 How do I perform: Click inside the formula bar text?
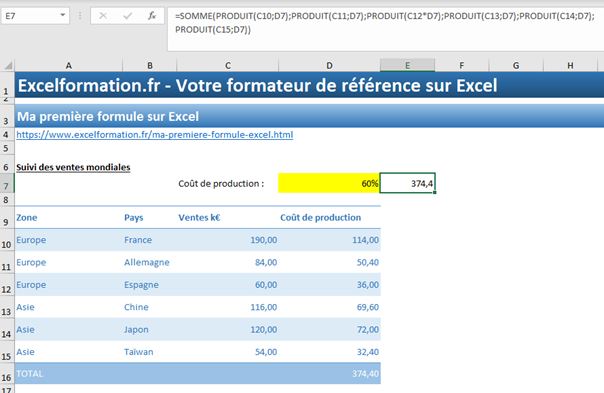pyautogui.click(x=385, y=22)
